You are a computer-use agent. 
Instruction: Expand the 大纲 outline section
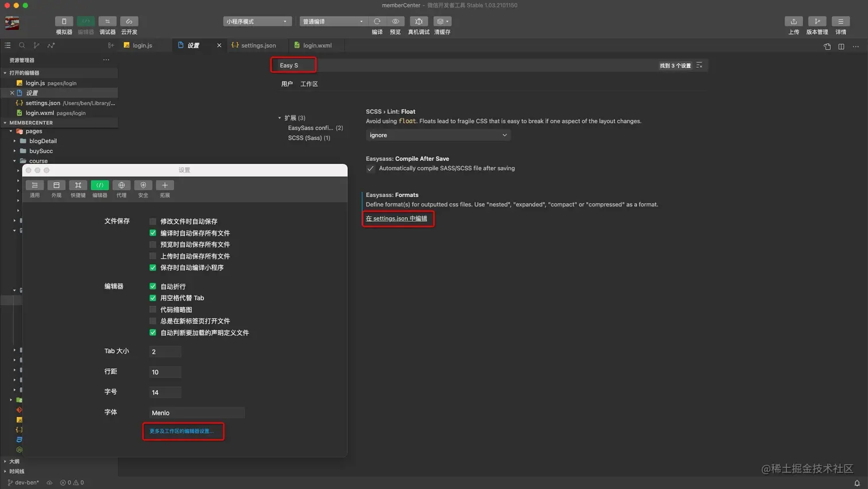point(5,461)
